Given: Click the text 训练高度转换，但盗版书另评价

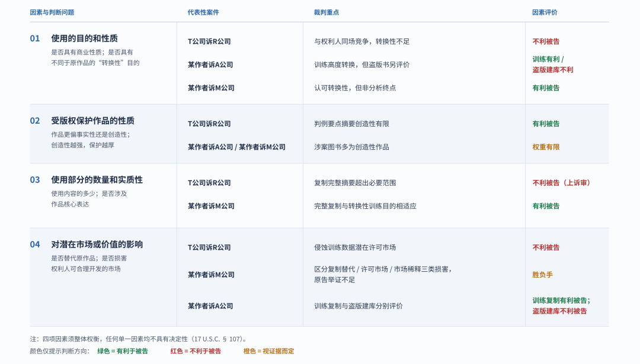Looking at the screenshot, I should point(361,65).
